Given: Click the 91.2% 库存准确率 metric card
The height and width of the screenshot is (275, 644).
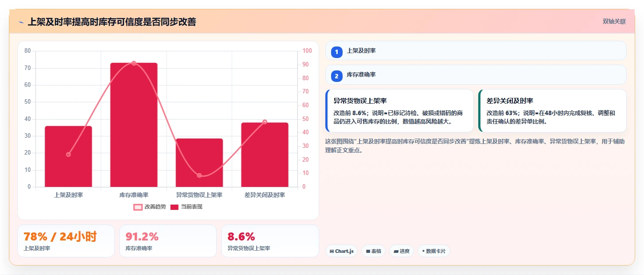Looking at the screenshot, I should coord(168,241).
